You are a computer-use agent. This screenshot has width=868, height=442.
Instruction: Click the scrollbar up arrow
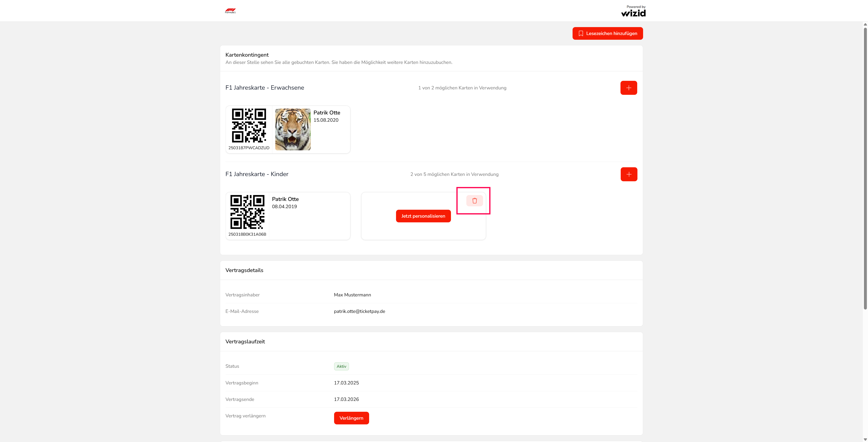[x=865, y=25]
